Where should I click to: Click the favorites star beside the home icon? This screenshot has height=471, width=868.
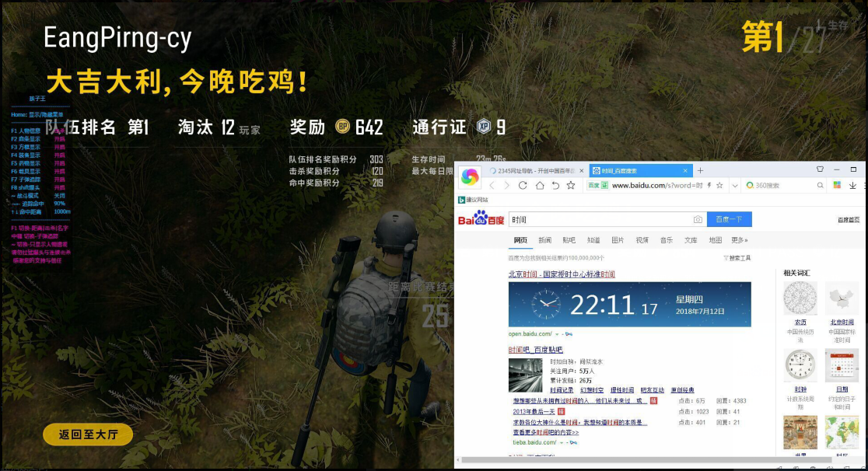pyautogui.click(x=571, y=186)
